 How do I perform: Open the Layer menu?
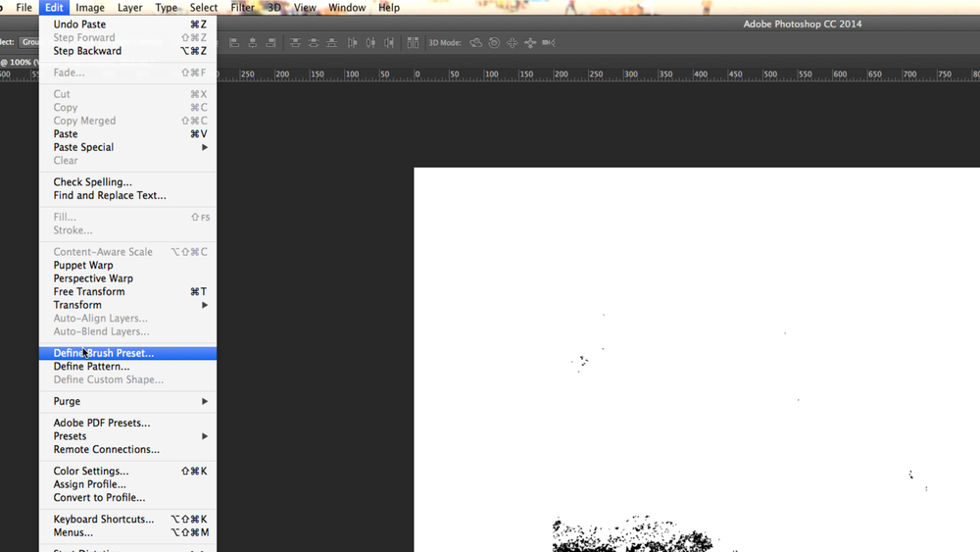coord(129,8)
